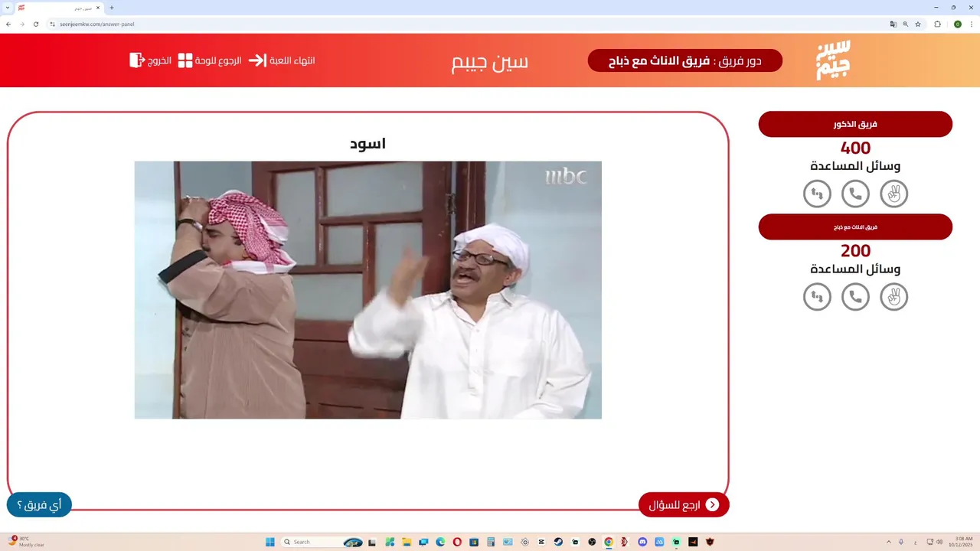This screenshot has width=980, height=551.
Task: Open File Explorer from the taskbar
Action: [x=407, y=542]
